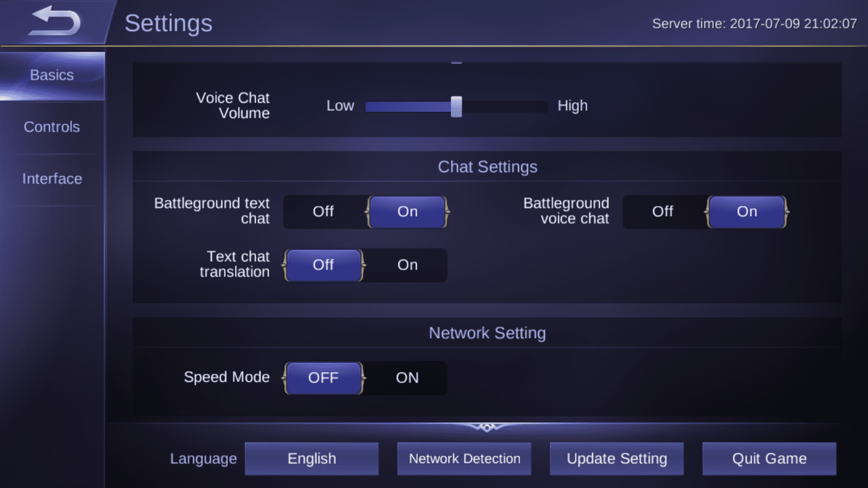Image resolution: width=868 pixels, height=488 pixels.
Task: Run Network Detection
Action: coord(464,458)
